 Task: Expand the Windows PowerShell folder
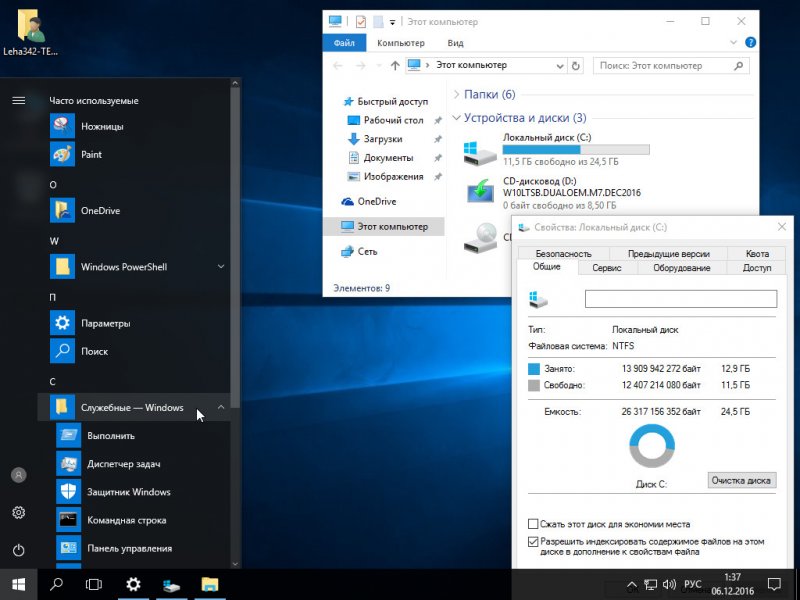point(221,266)
